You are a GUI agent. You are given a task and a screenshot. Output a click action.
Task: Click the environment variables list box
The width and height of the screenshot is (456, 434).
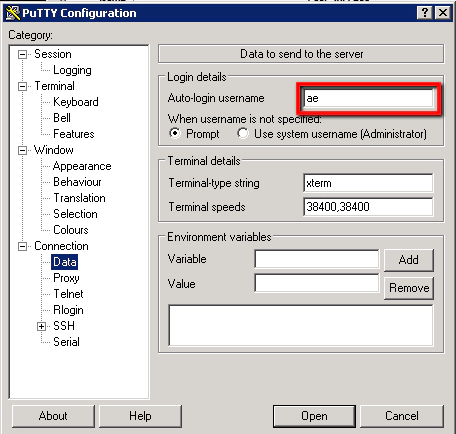[301, 325]
